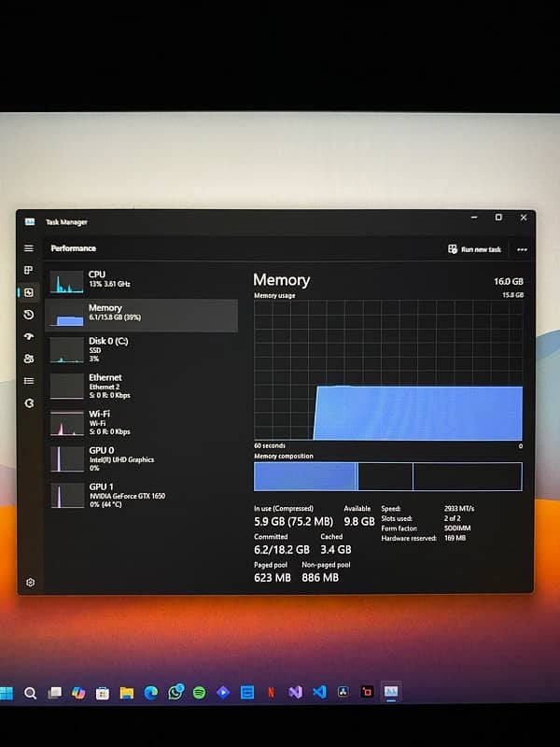Viewport: 560px width, 747px height.
Task: Open the Processes page in sidebar
Action: tap(29, 270)
